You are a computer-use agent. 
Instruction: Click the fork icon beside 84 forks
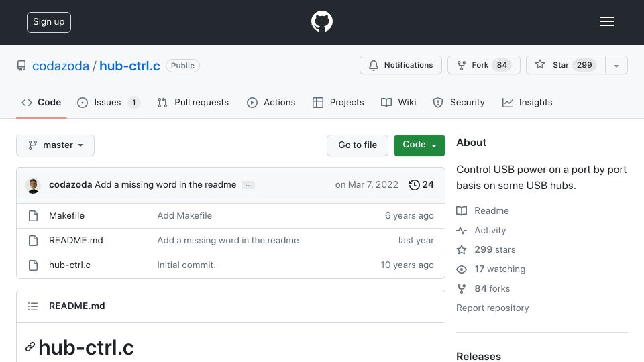coord(462,288)
